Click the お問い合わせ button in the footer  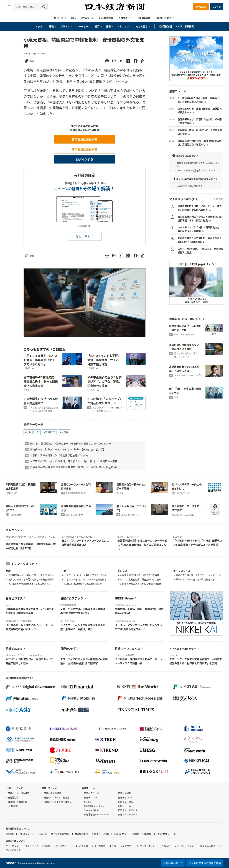(173, 863)
